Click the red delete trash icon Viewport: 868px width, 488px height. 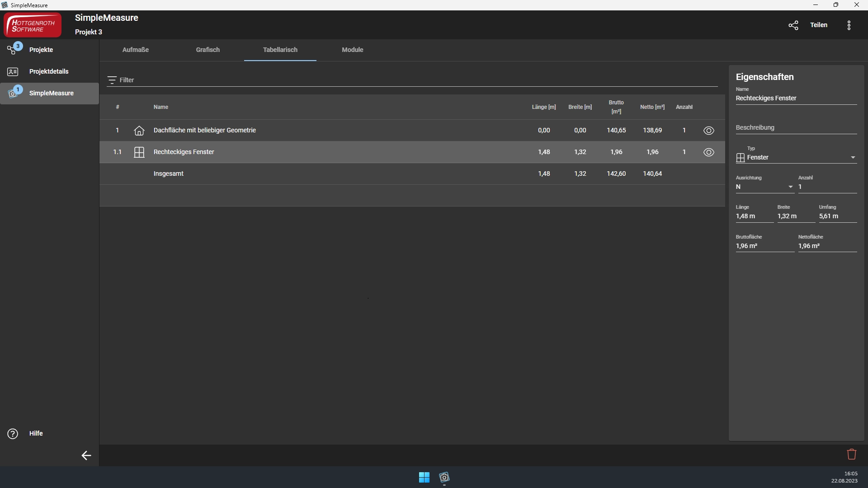[852, 454]
